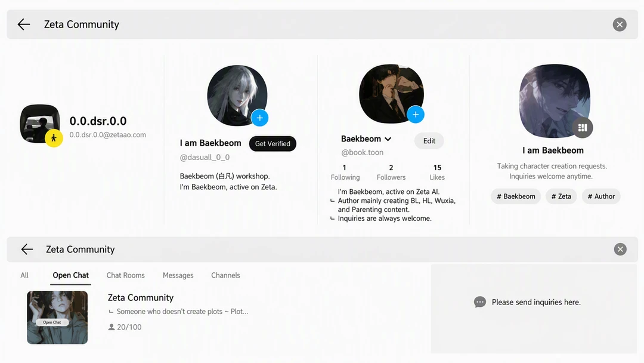View the Followers count
The width and height of the screenshot is (644, 363).
pyautogui.click(x=391, y=173)
